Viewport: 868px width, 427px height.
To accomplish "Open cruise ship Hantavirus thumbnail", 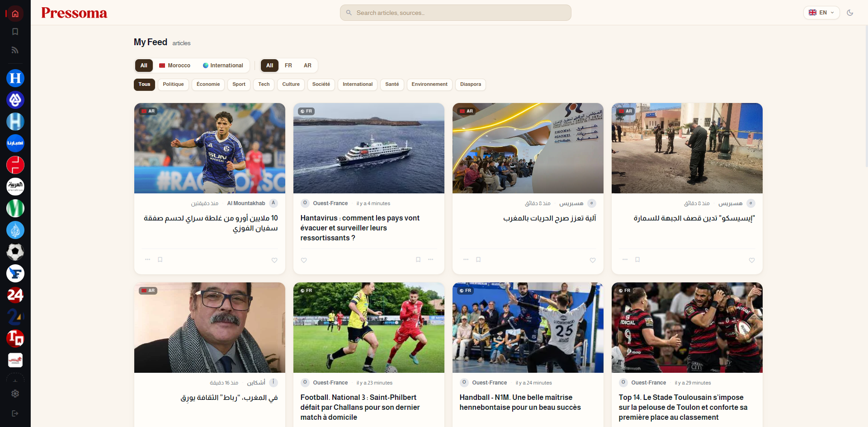I will pyautogui.click(x=369, y=148).
